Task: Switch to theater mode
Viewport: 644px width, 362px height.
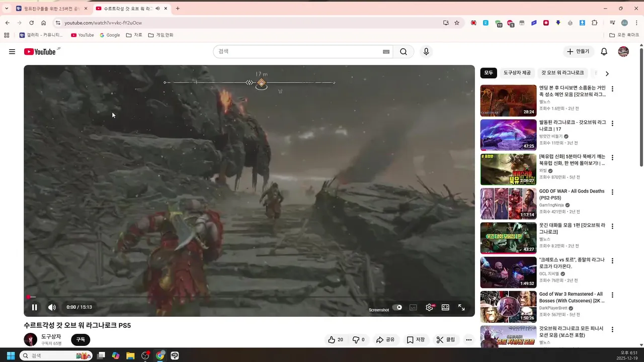Action: [x=445, y=307]
